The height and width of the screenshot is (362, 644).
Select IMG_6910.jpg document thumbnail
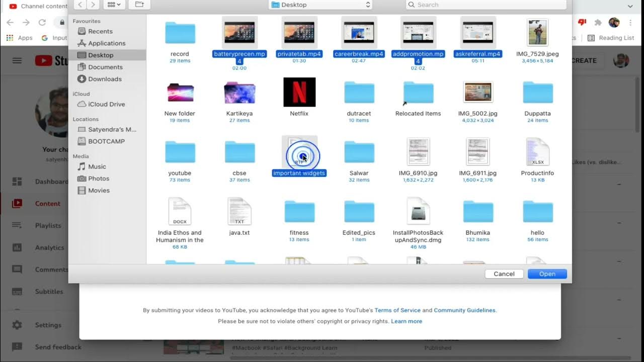point(418,151)
